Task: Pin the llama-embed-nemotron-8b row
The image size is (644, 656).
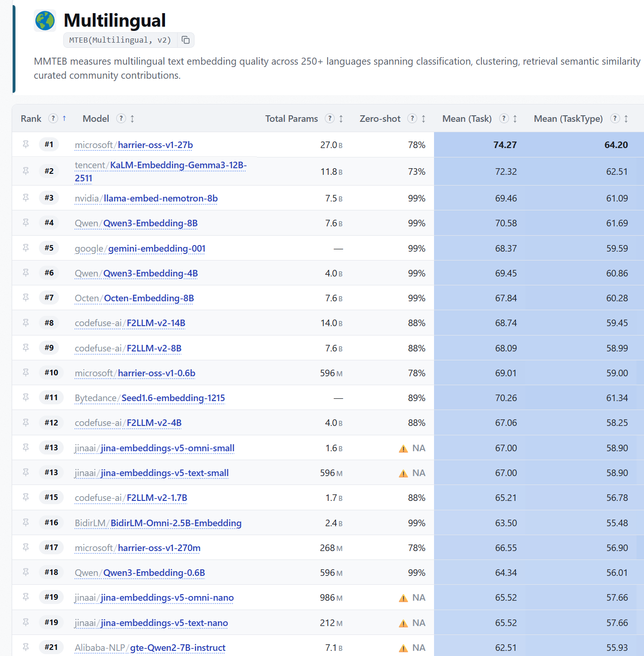Action: click(26, 198)
